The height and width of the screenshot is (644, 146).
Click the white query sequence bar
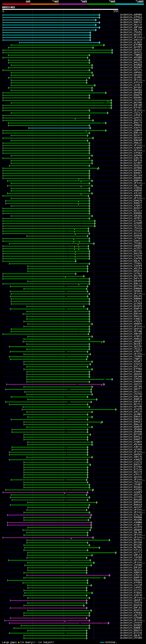tap(60, 10)
